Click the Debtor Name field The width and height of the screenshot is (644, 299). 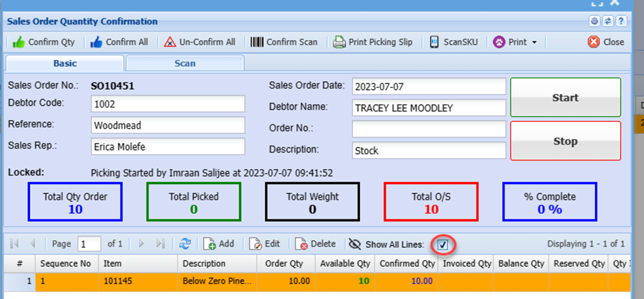[429, 108]
